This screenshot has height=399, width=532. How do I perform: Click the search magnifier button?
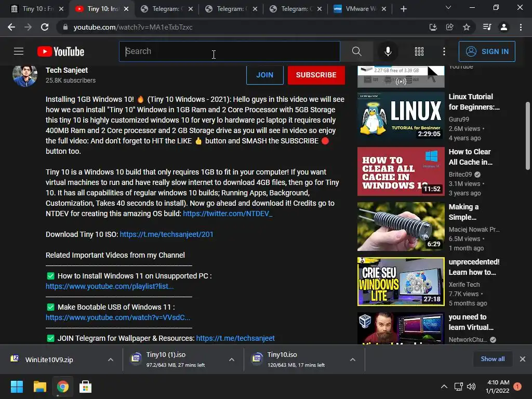[356, 51]
